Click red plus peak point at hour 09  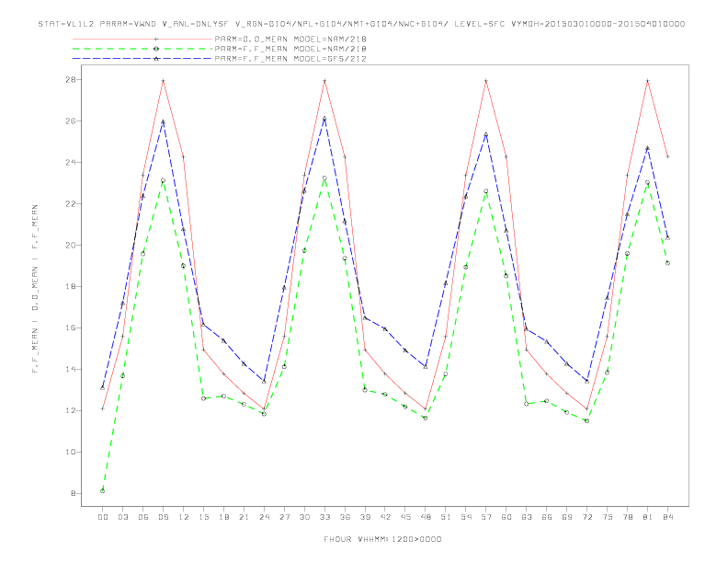(x=163, y=81)
